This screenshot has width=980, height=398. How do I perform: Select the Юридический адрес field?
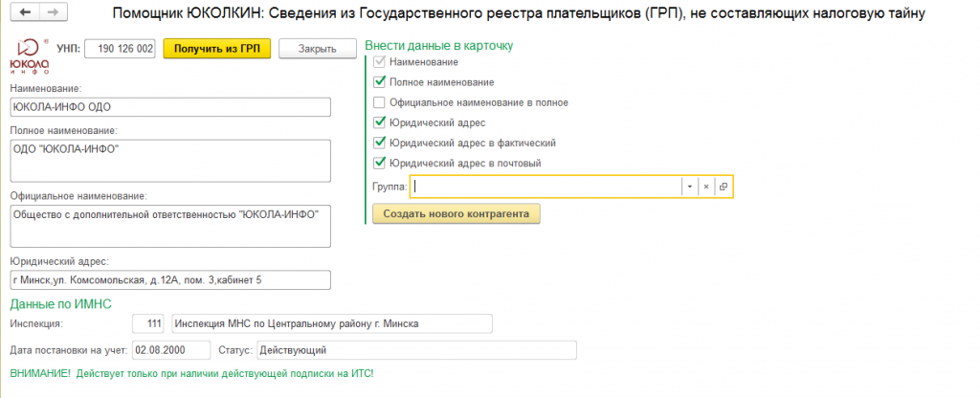pos(169,279)
